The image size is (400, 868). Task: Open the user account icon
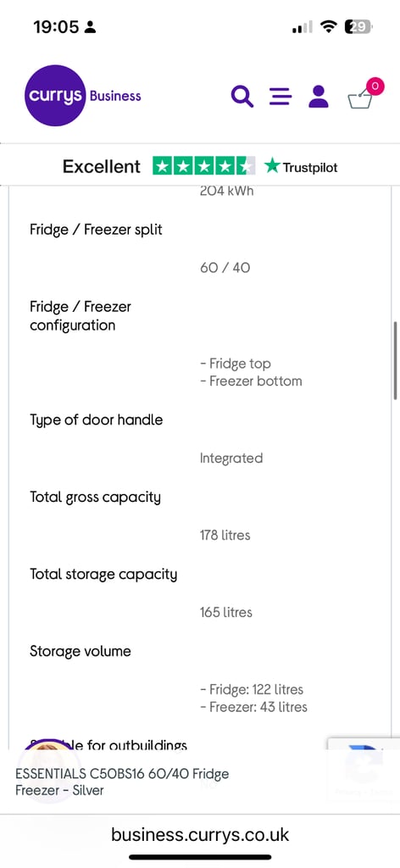click(318, 97)
